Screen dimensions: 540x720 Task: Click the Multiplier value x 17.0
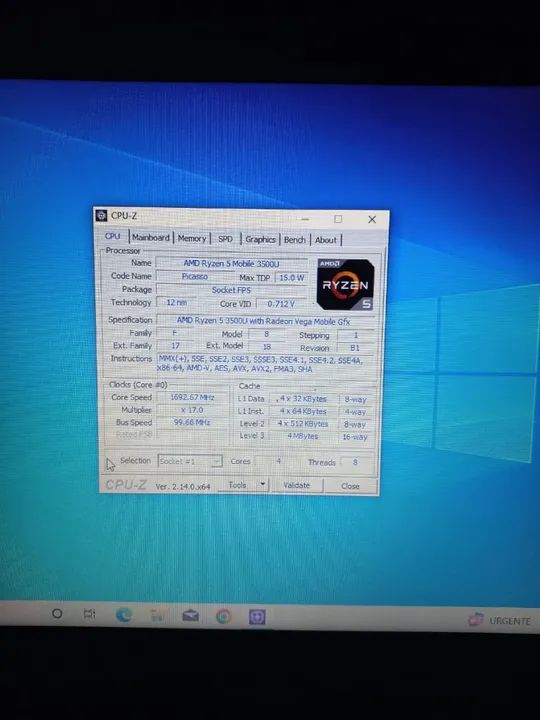coord(192,410)
